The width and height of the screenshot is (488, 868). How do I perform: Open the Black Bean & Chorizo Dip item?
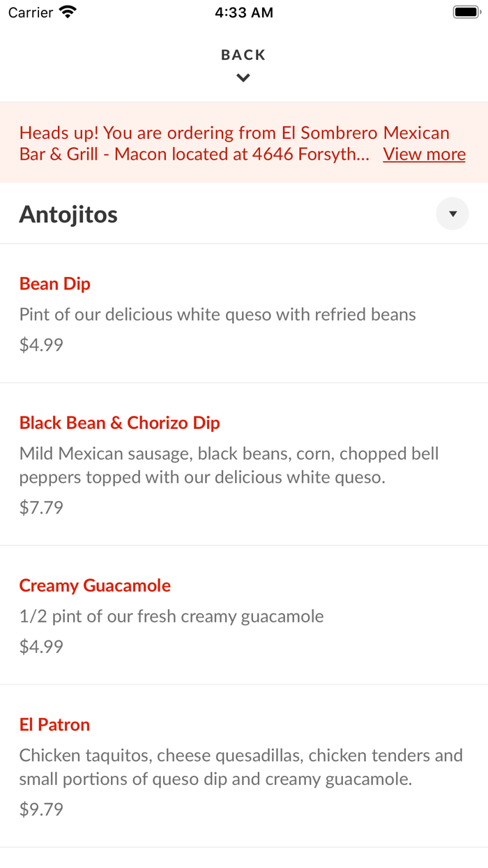click(120, 423)
